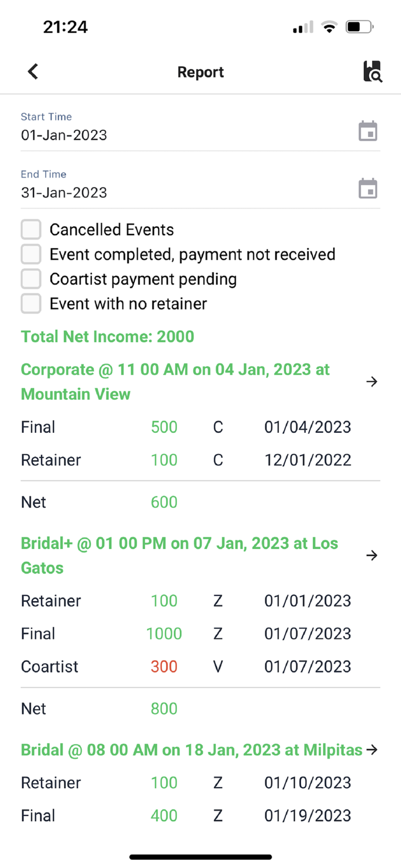The height and width of the screenshot is (868, 401).
Task: Tap the Report title in the header
Action: coord(200,72)
